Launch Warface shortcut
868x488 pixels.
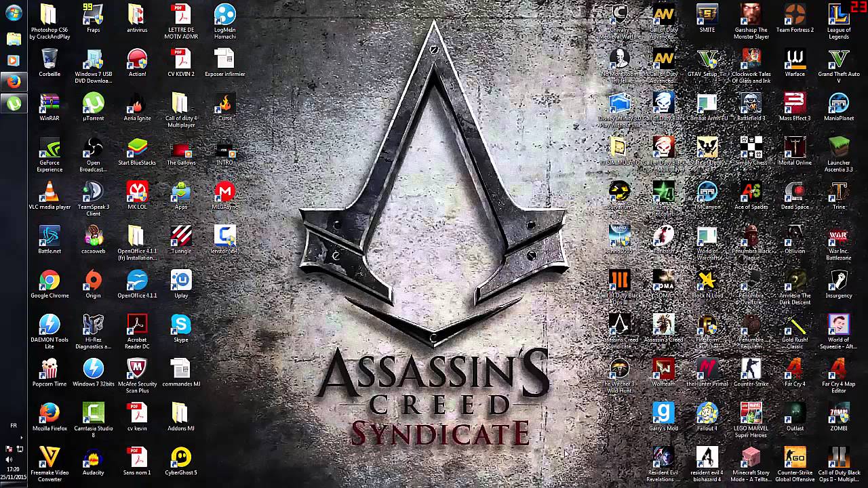point(795,63)
